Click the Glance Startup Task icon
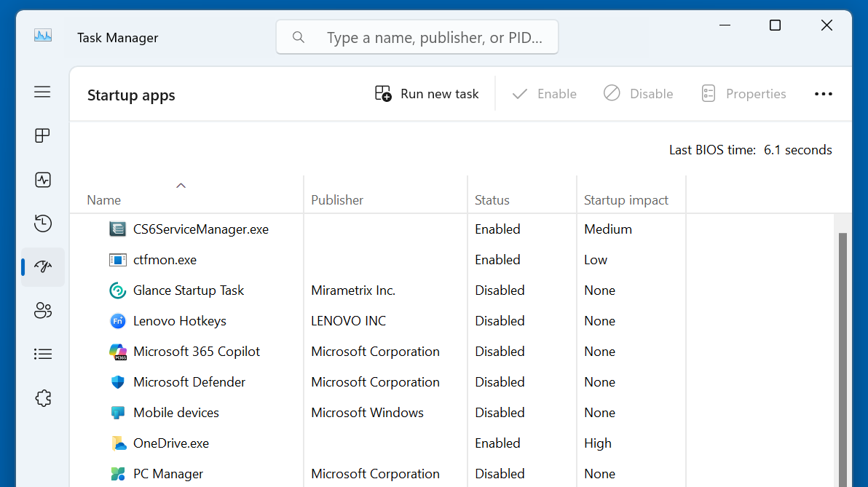Viewport: 868px width, 487px height. click(x=118, y=290)
